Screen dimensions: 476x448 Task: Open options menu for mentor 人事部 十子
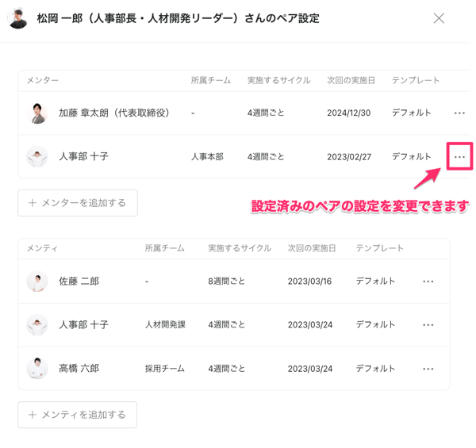[459, 157]
